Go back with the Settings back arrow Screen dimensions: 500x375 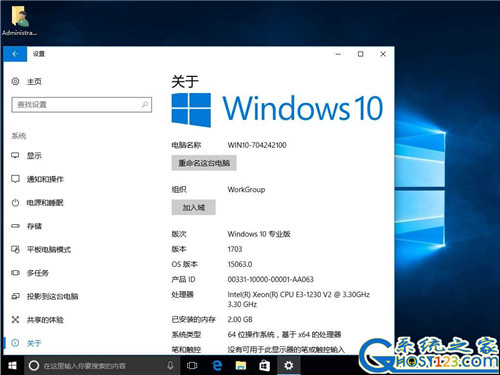(15, 54)
